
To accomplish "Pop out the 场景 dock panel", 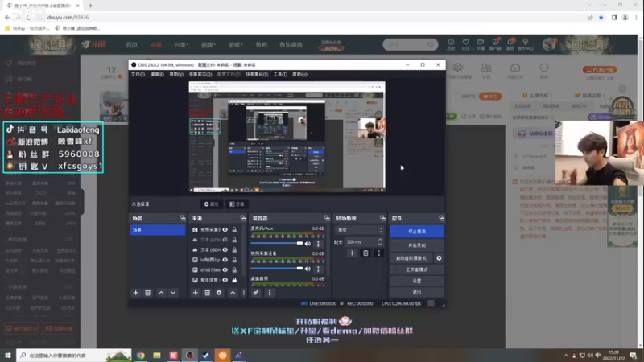I will [183, 218].
